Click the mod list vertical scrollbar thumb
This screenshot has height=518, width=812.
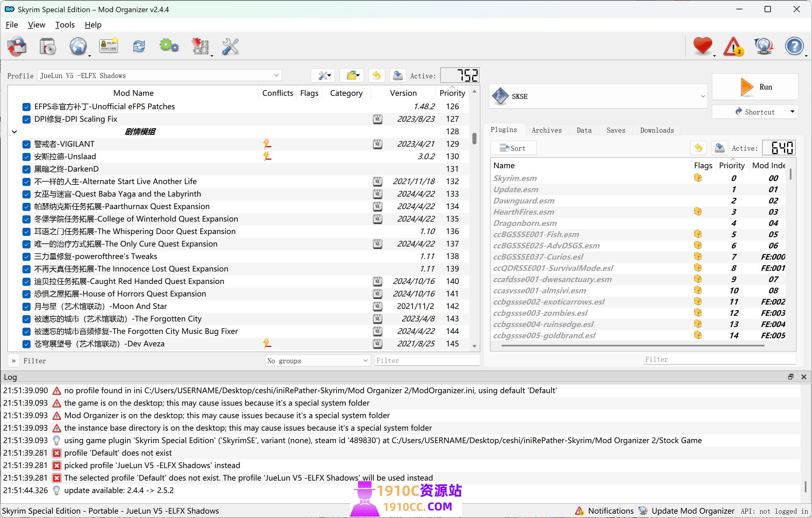coord(474,138)
